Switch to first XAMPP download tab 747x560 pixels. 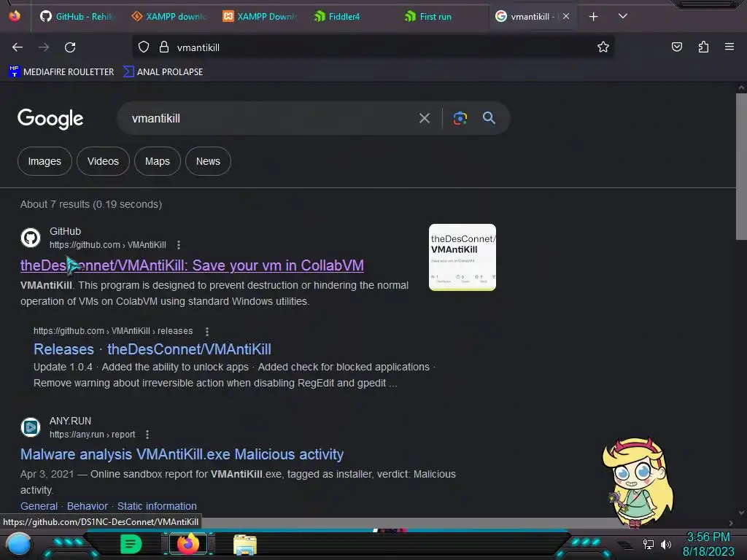coord(169,17)
